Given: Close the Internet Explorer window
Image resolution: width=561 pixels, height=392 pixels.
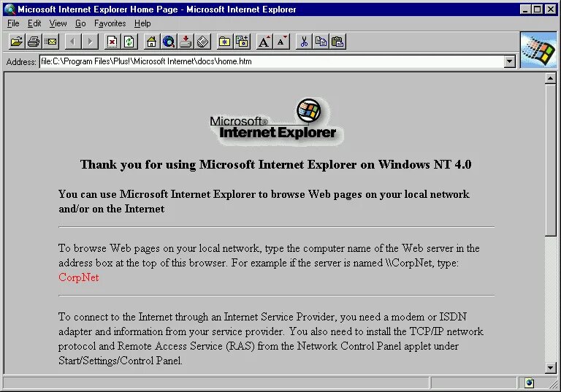Looking at the screenshot, I should (x=551, y=9).
